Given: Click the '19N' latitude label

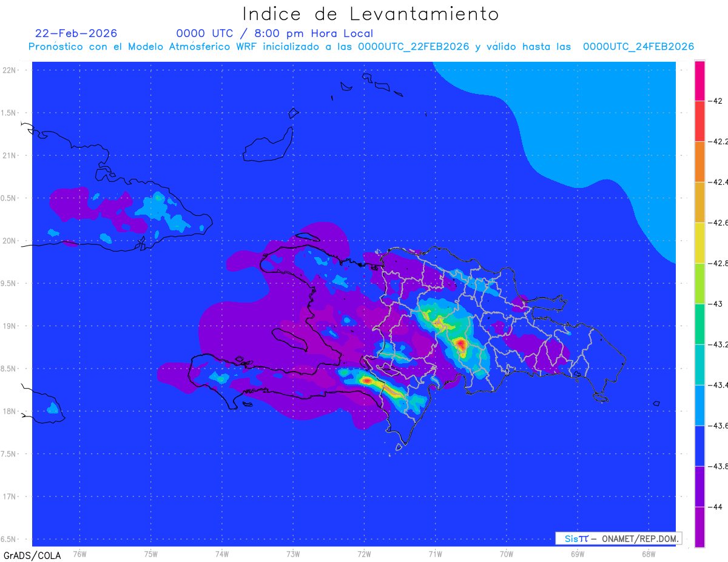Looking at the screenshot, I should coord(10,326).
